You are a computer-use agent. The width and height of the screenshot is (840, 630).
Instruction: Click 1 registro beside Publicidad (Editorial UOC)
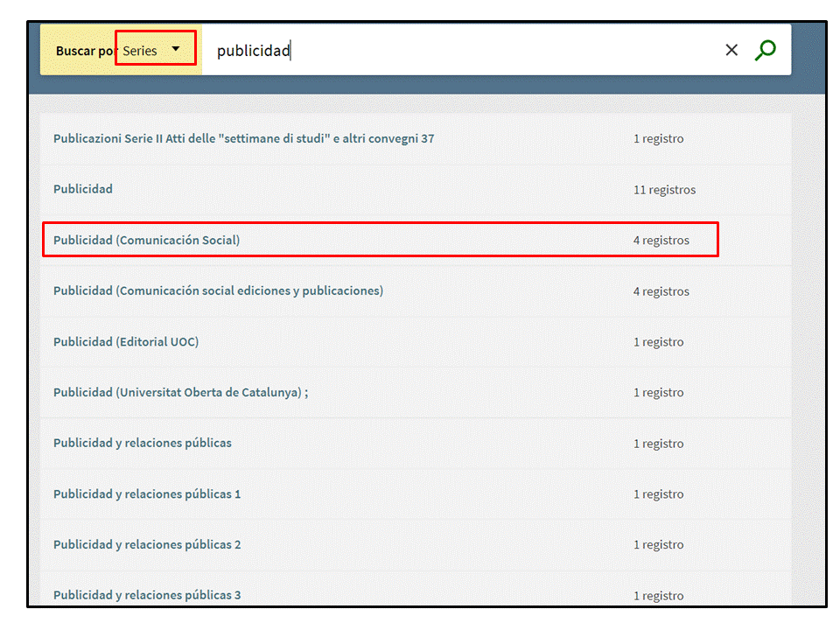(x=658, y=342)
